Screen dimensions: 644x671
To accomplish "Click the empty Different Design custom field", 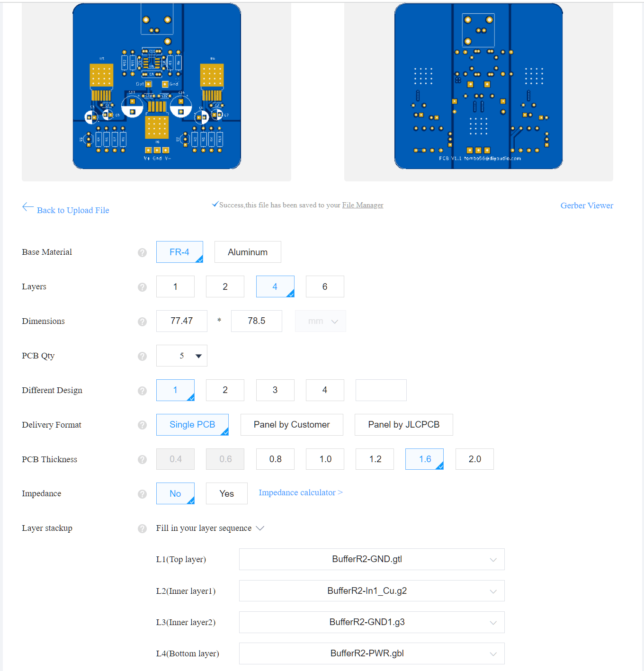I will 381,390.
